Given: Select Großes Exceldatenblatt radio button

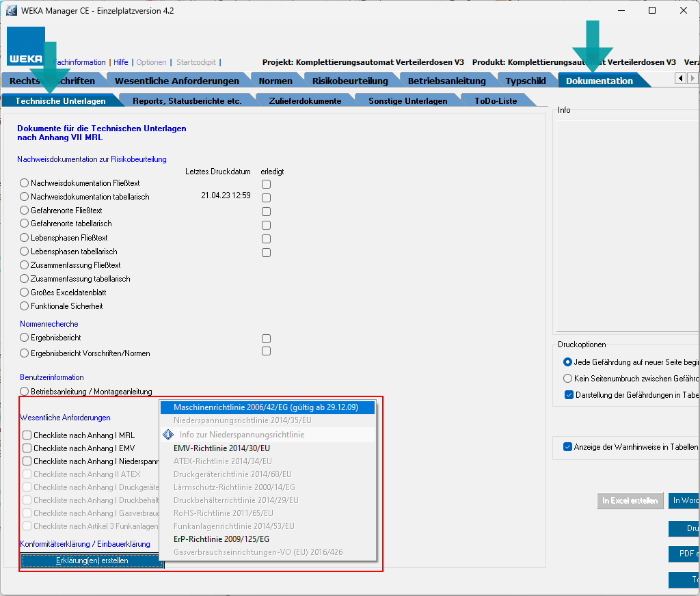Looking at the screenshot, I should point(25,293).
